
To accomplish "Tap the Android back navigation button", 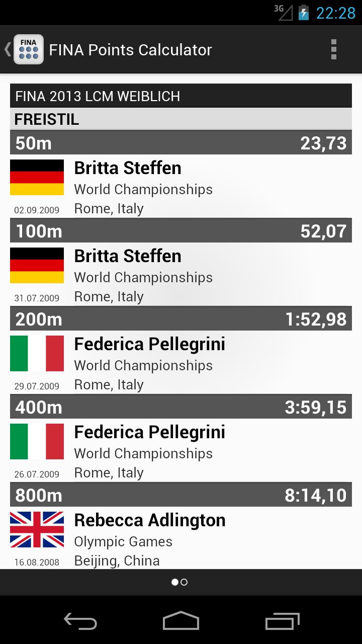I will [x=80, y=621].
